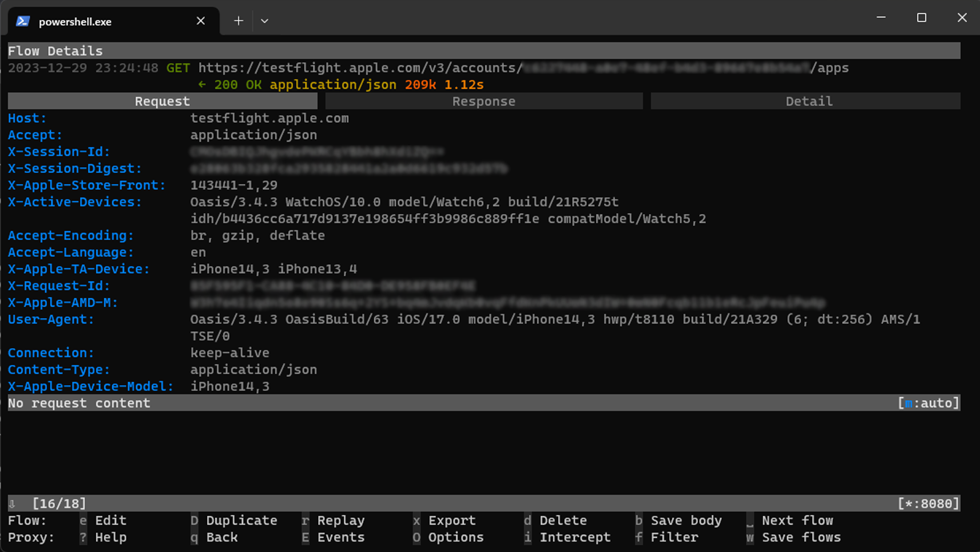
Task: Click the [m:auto] view mode indicator
Action: click(928, 403)
